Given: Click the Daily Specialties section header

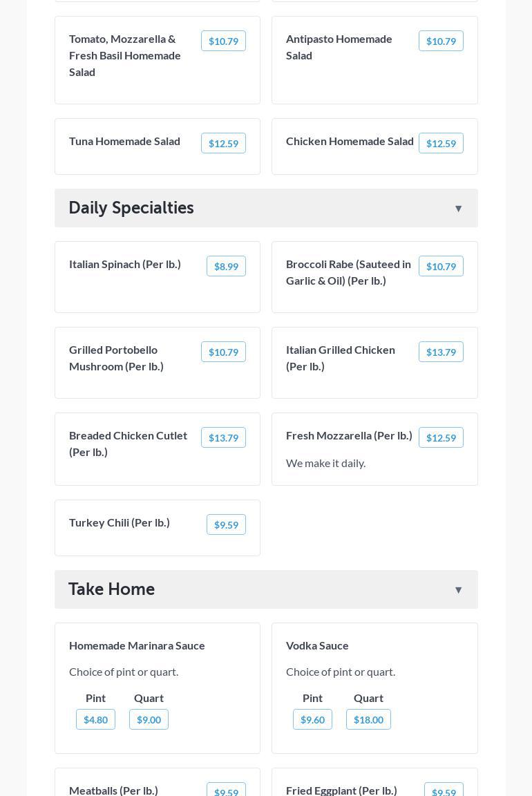Looking at the screenshot, I should coord(131,208).
